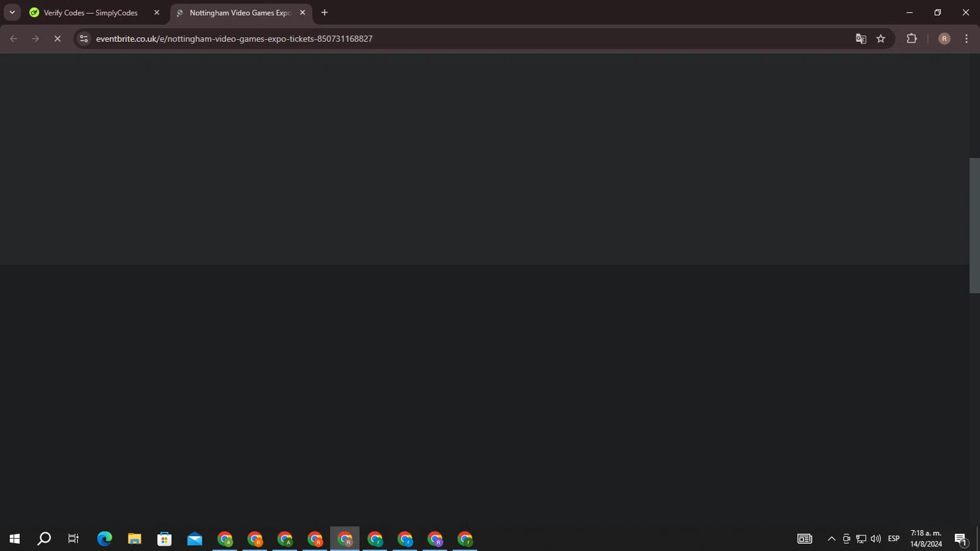Change the ESP input language
The image size is (980, 551).
pyautogui.click(x=894, y=539)
